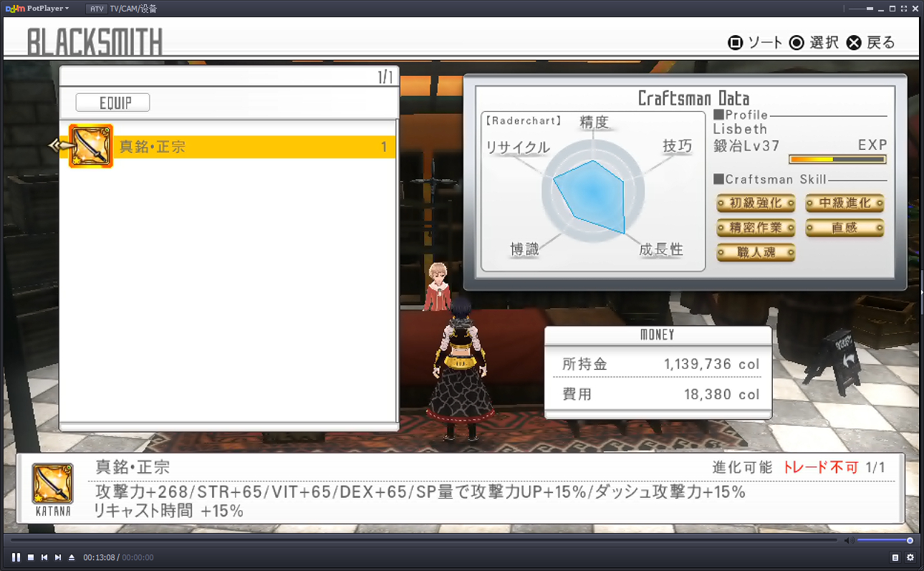Click the 進化可能 status label
The height and width of the screenshot is (571, 924).
pyautogui.click(x=742, y=468)
